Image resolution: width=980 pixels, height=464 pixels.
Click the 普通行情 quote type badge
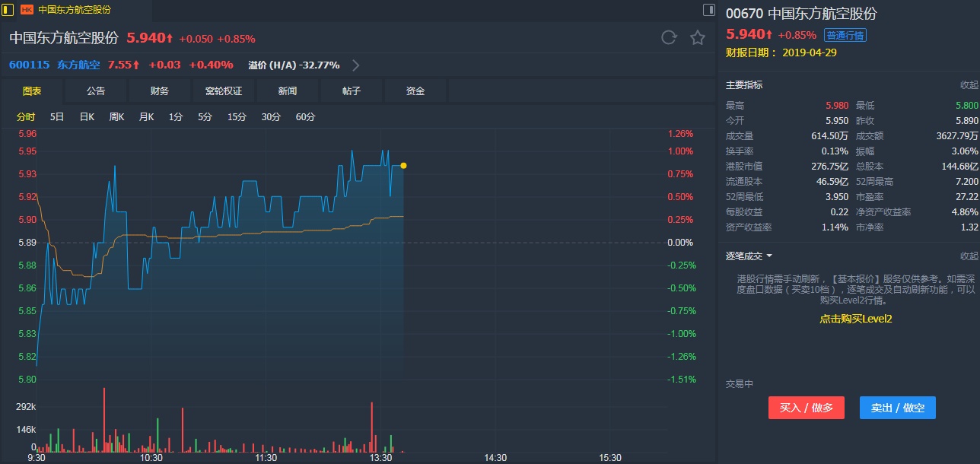coord(845,36)
